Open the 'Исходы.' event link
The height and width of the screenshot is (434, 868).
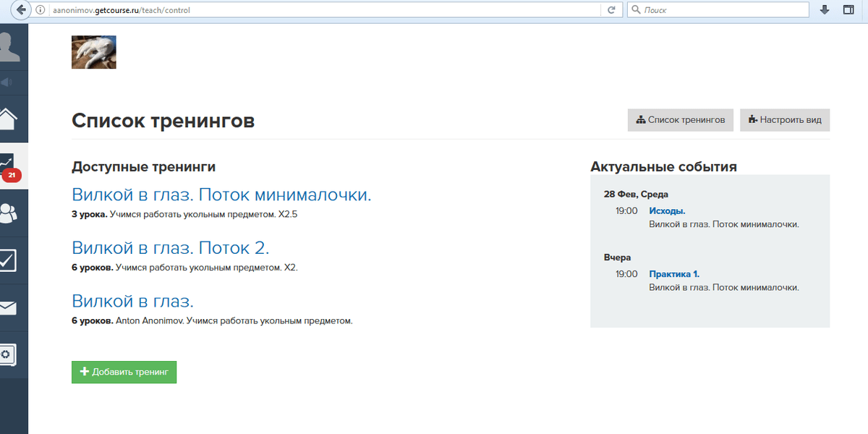coord(667,211)
